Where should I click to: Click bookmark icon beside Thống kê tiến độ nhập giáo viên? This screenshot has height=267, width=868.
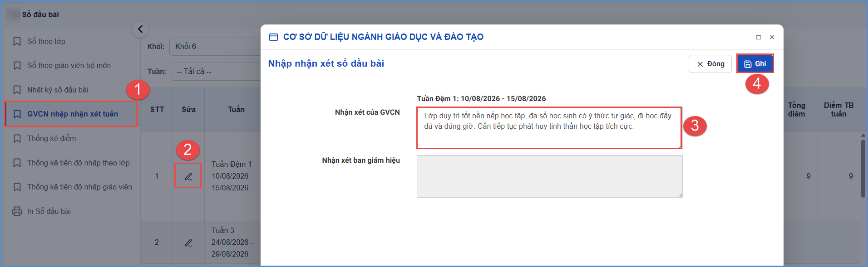tap(17, 187)
